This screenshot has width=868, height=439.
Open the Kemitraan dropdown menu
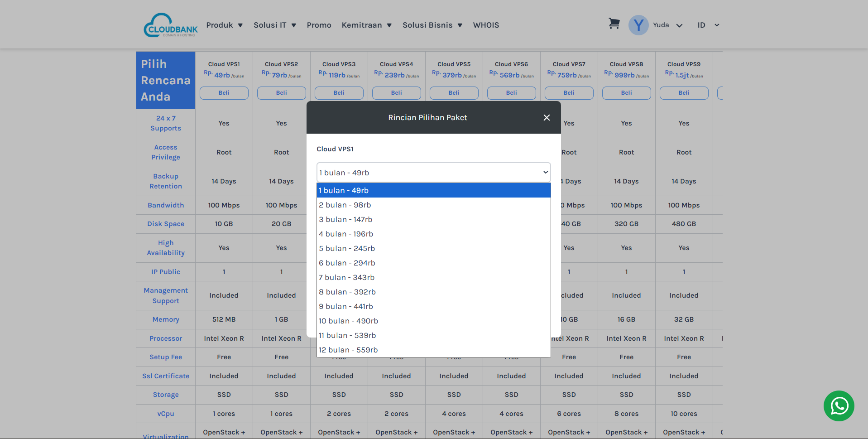pyautogui.click(x=366, y=25)
